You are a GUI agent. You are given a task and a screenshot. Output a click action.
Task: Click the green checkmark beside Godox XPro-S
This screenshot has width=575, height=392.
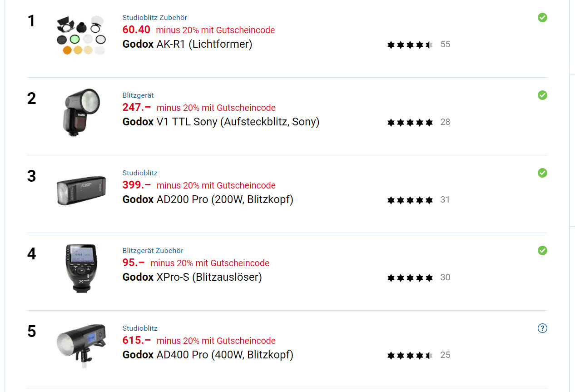pos(542,251)
